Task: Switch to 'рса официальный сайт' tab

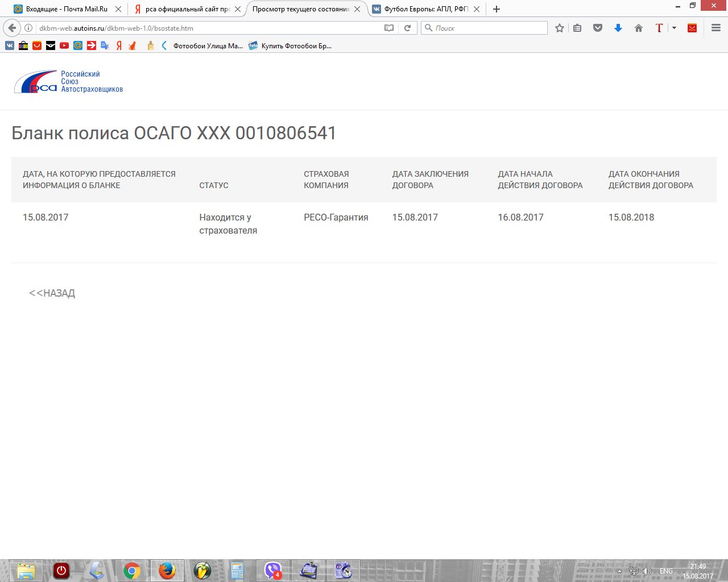Action: (188, 9)
